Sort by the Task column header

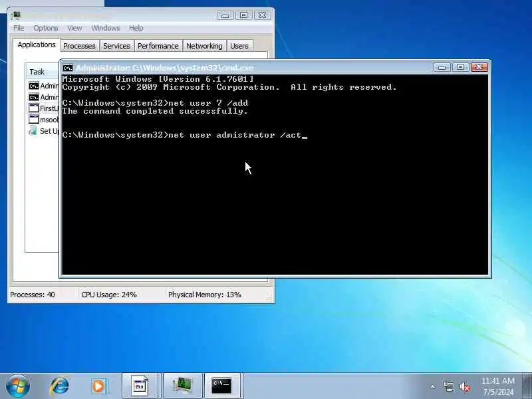click(x=42, y=72)
